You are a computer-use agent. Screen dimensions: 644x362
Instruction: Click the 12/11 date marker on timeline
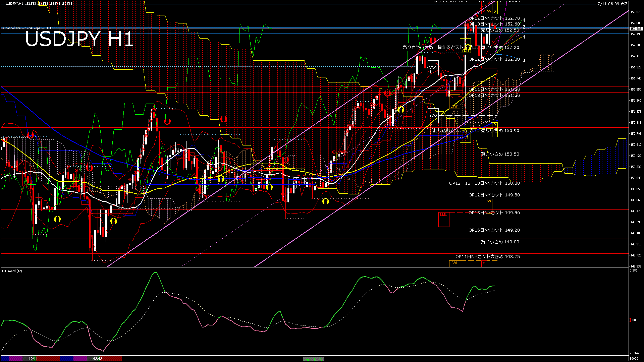(x=33, y=359)
